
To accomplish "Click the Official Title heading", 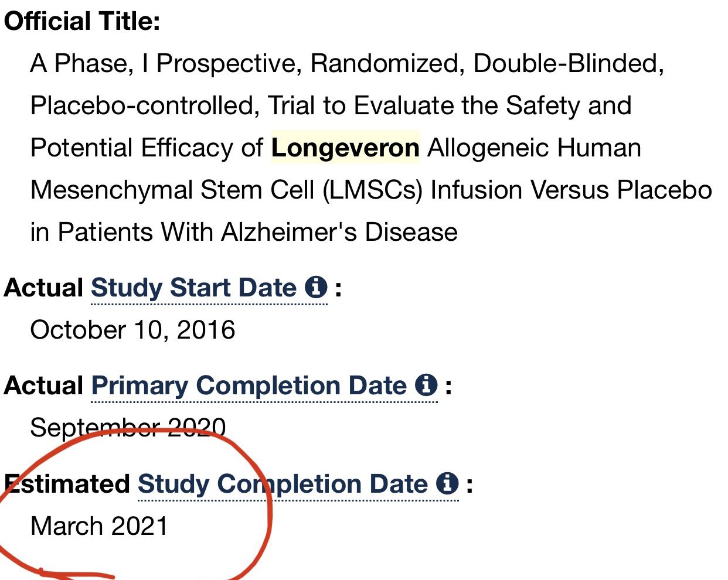I will [82, 21].
